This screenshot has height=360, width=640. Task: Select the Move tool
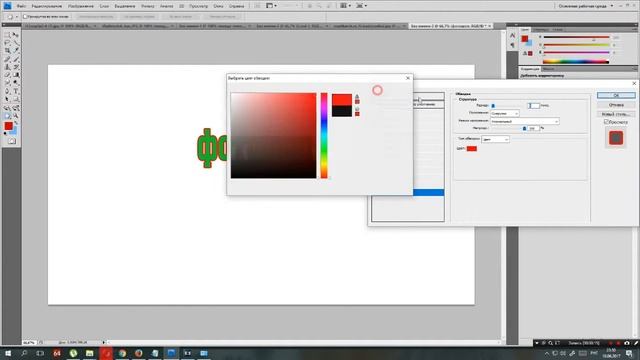click(16, 35)
